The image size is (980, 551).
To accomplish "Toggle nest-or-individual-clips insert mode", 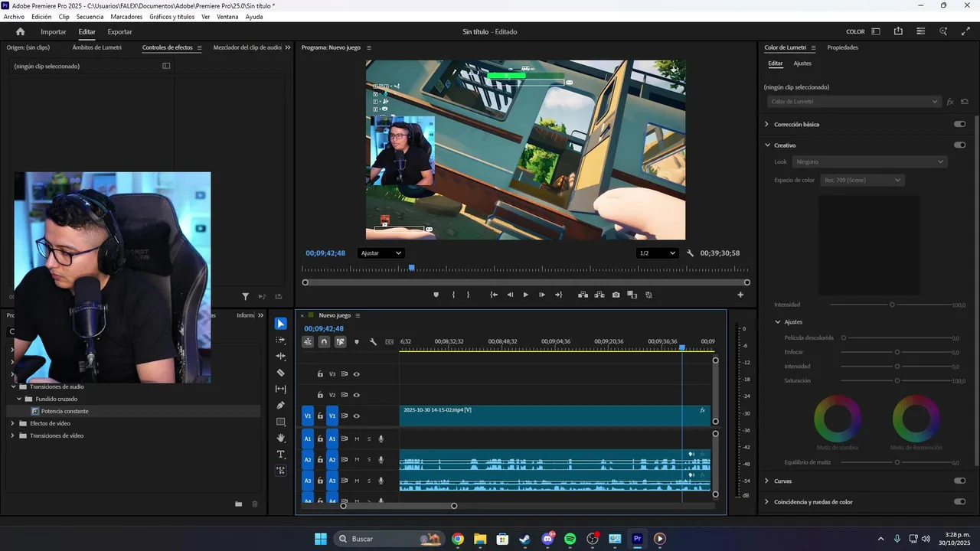I will (x=308, y=342).
